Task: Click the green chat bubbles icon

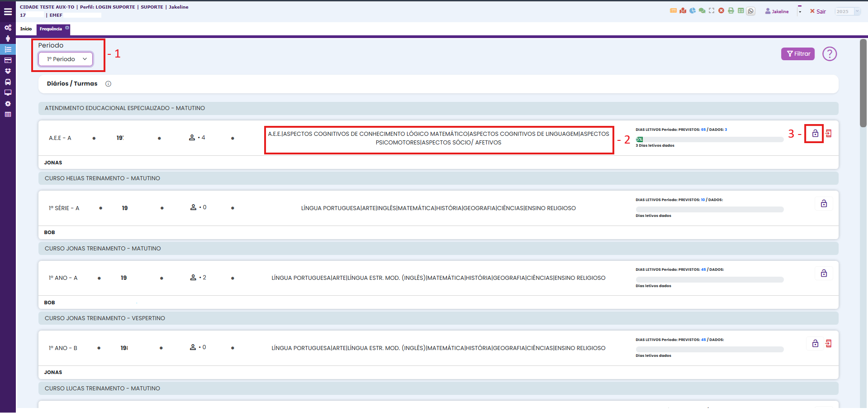Action: pyautogui.click(x=702, y=11)
